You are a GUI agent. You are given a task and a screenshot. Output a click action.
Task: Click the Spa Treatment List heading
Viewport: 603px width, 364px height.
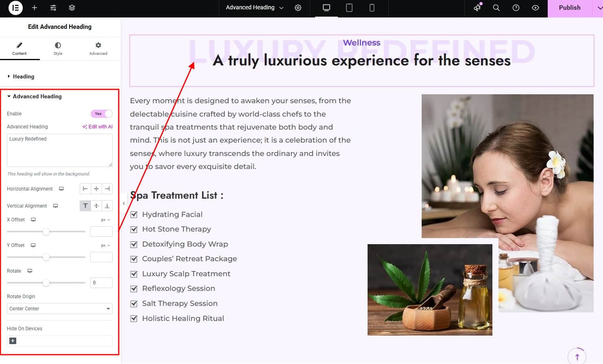[177, 195]
